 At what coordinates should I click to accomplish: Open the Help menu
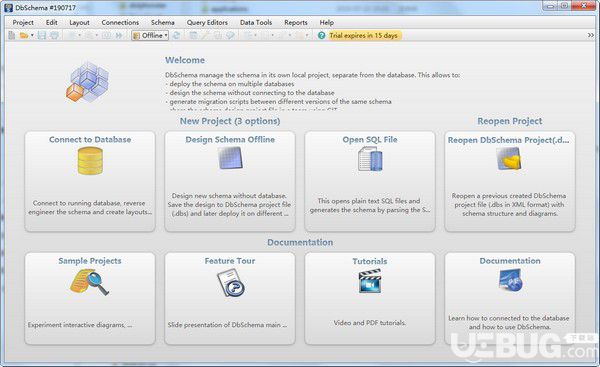pos(327,23)
